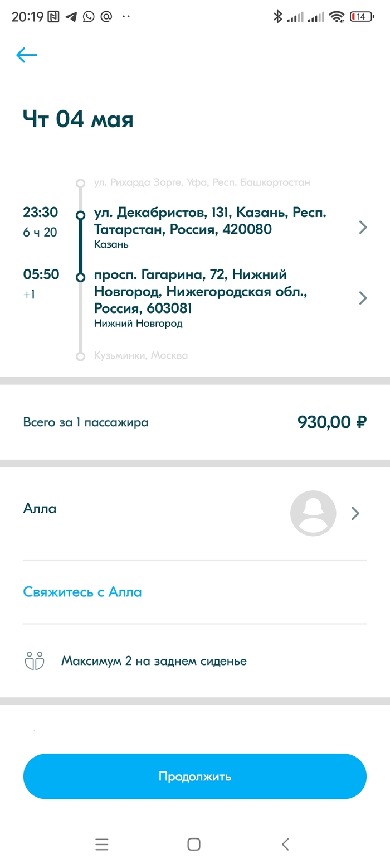The width and height of the screenshot is (390, 868).
Task: Tap the ул. Рихарда Зорге route origin
Action: (202, 182)
